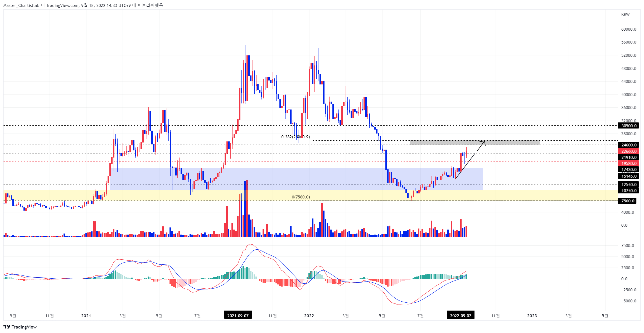
Task: Click the KRW currency label
Action: [625, 15]
